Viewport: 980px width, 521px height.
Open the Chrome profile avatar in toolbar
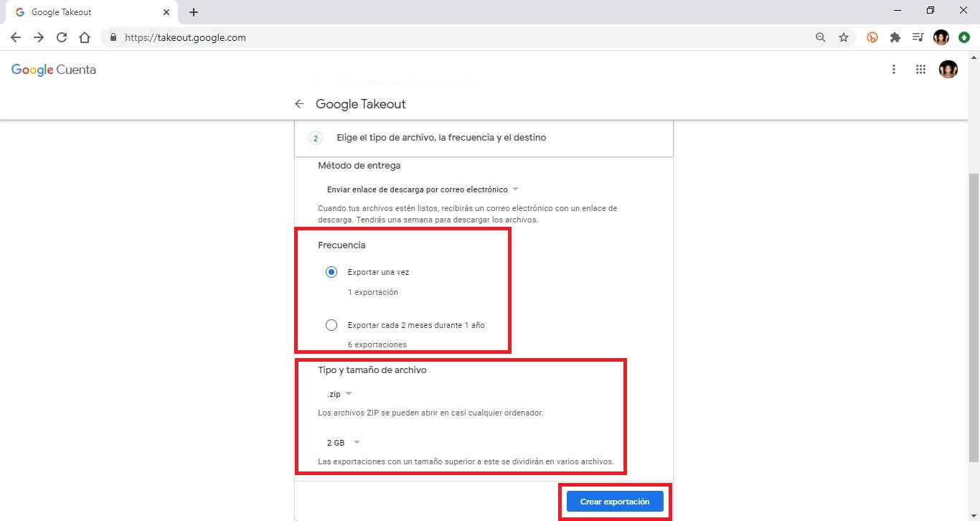tap(941, 37)
